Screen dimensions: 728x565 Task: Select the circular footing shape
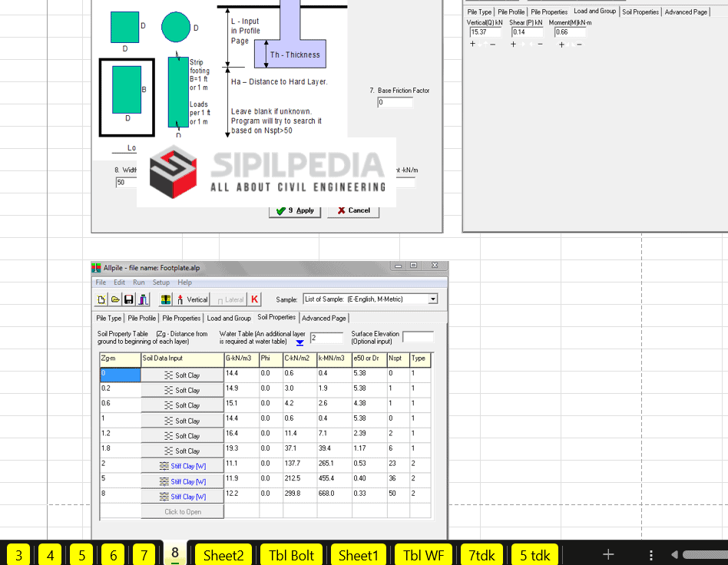click(176, 28)
